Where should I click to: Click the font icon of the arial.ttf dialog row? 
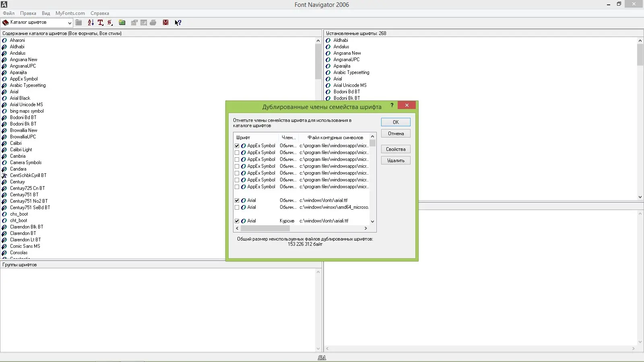tap(244, 200)
